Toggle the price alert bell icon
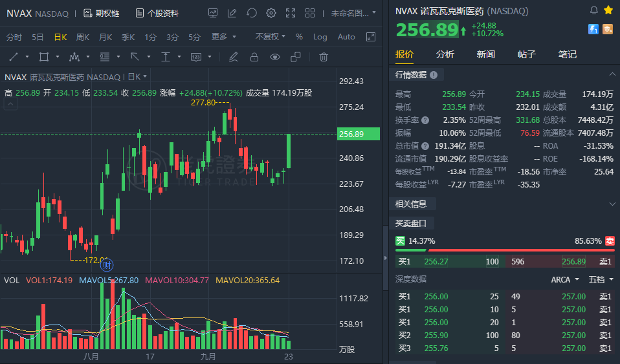Screen dimensions: 620x364 click(594, 10)
